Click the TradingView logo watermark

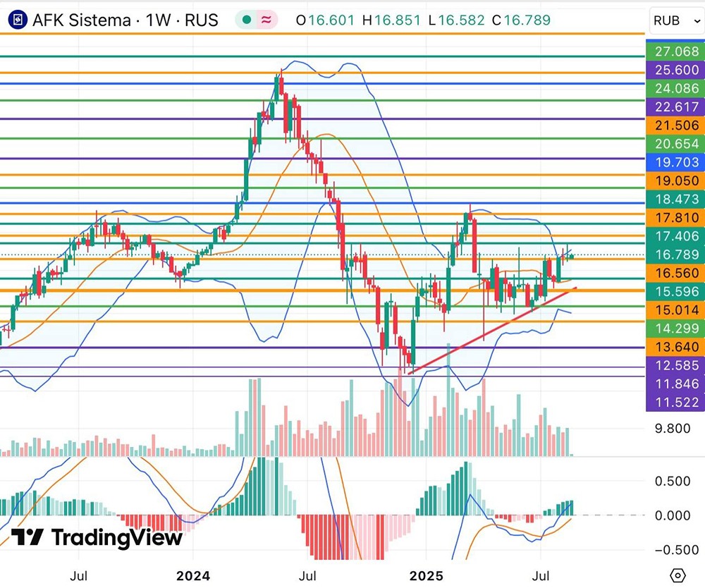97,537
